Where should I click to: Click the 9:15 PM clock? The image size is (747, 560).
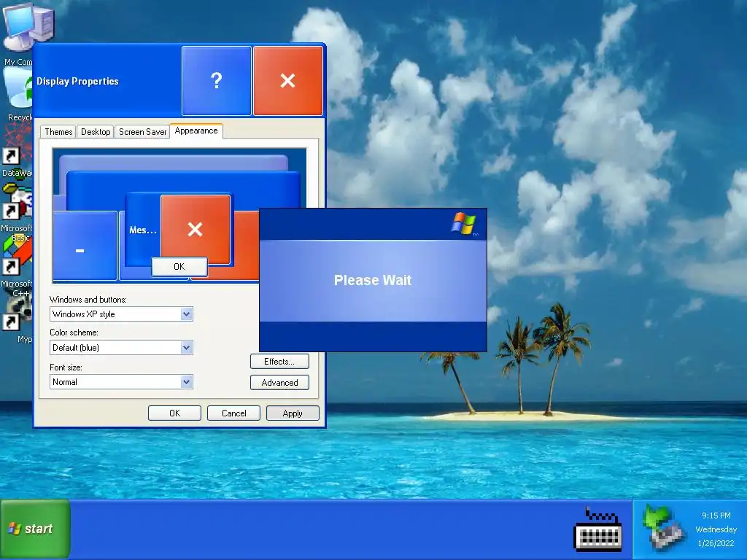(x=716, y=516)
